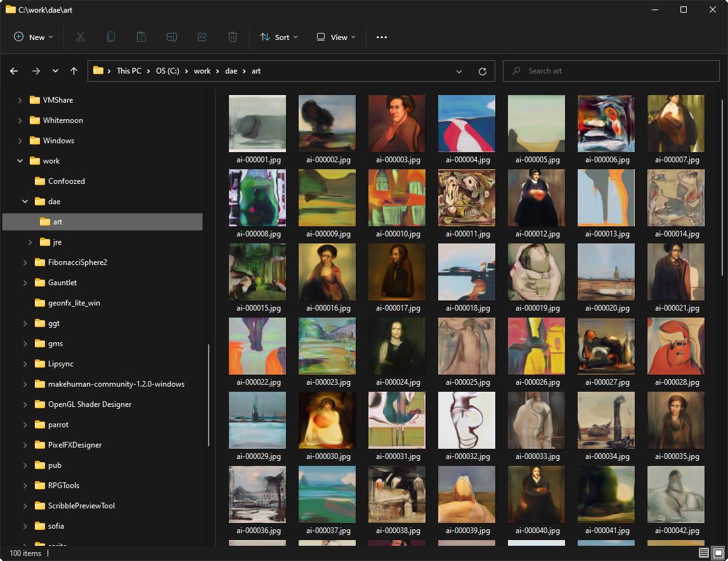The height and width of the screenshot is (561, 728).
Task: Click the file list vertical scrollbar
Action: pyautogui.click(x=722, y=188)
